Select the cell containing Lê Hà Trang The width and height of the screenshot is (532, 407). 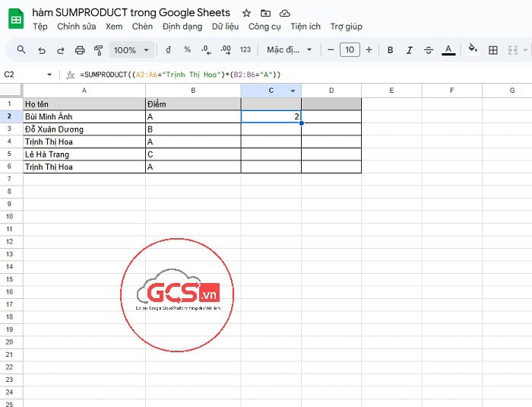pyautogui.click(x=84, y=154)
